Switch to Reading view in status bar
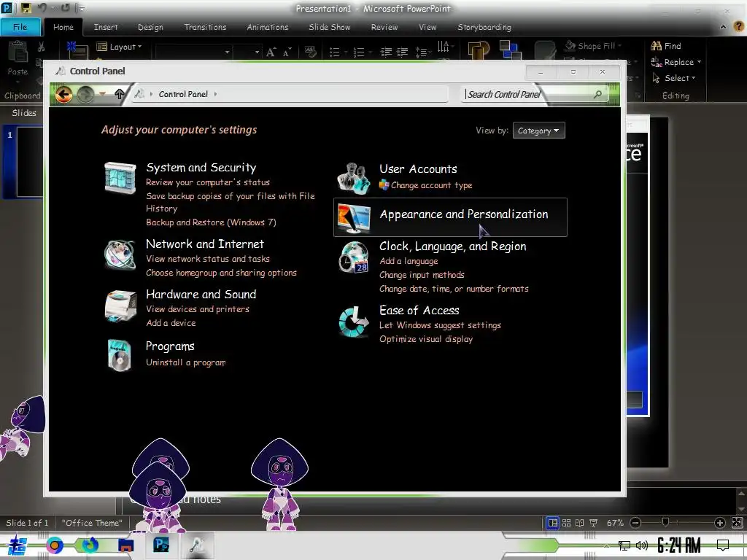 pyautogui.click(x=579, y=523)
